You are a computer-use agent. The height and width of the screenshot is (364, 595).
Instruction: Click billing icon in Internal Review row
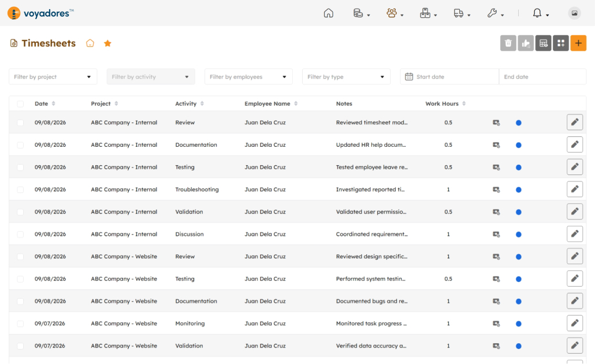pos(496,122)
